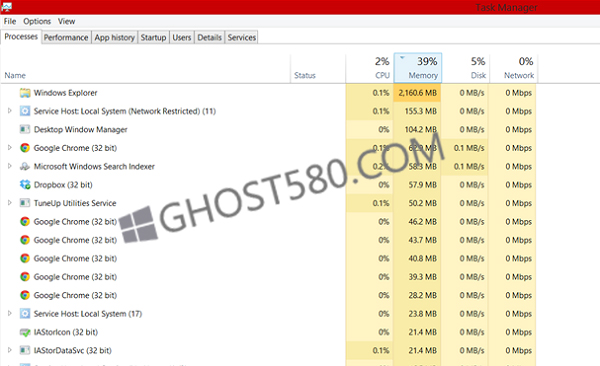Click the 0.1% CPU value of Windows Explorer
This screenshot has width=600, height=366.
381,93
